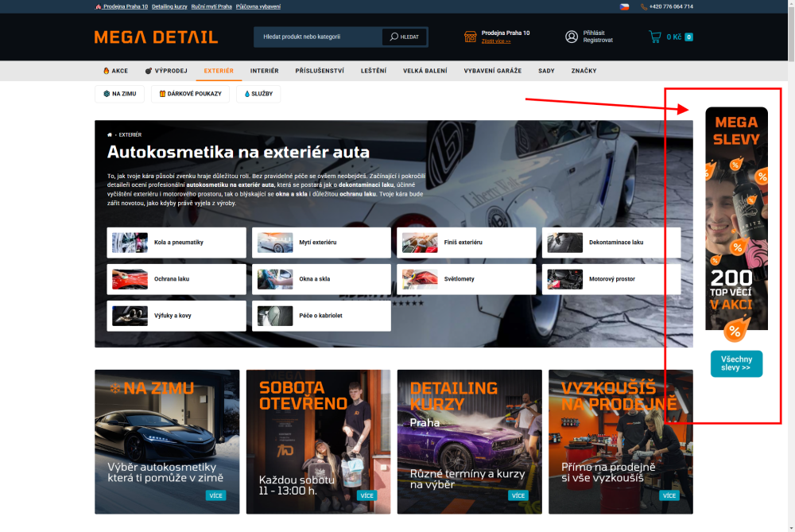Open the Leštění menu item

[x=373, y=71]
